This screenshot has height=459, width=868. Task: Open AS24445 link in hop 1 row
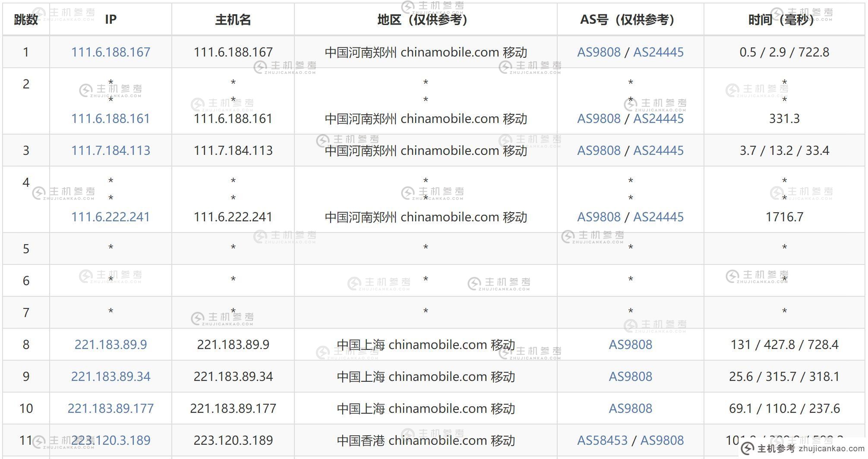click(658, 52)
